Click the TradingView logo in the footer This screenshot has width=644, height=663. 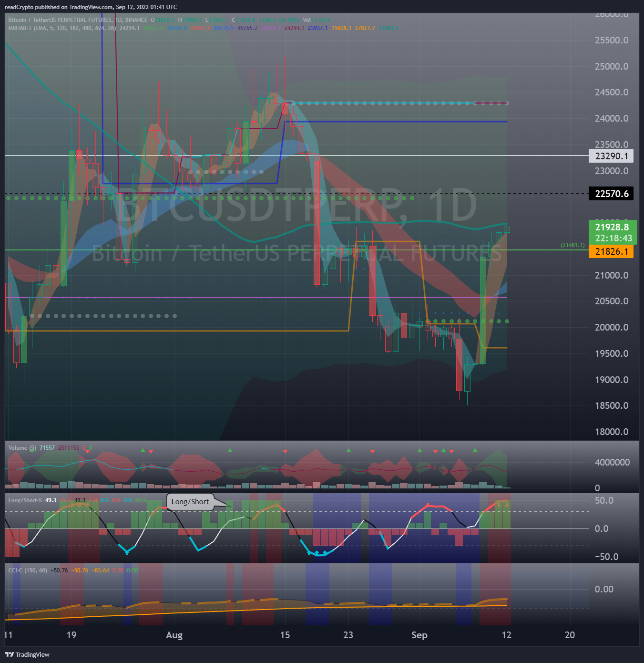pyautogui.click(x=27, y=654)
